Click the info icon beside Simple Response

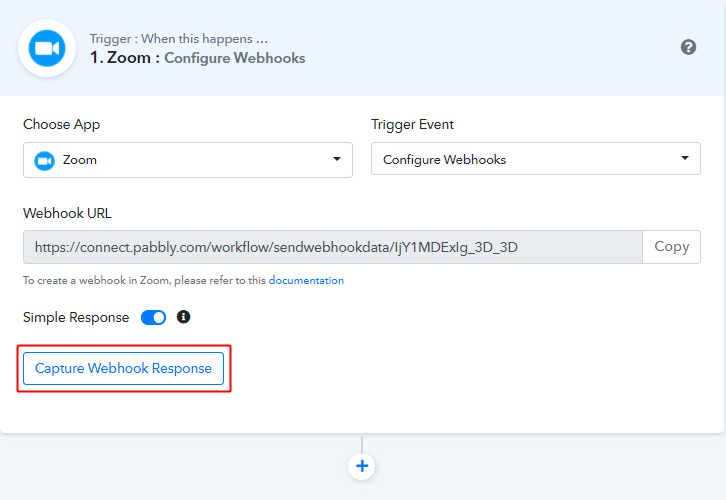183,317
